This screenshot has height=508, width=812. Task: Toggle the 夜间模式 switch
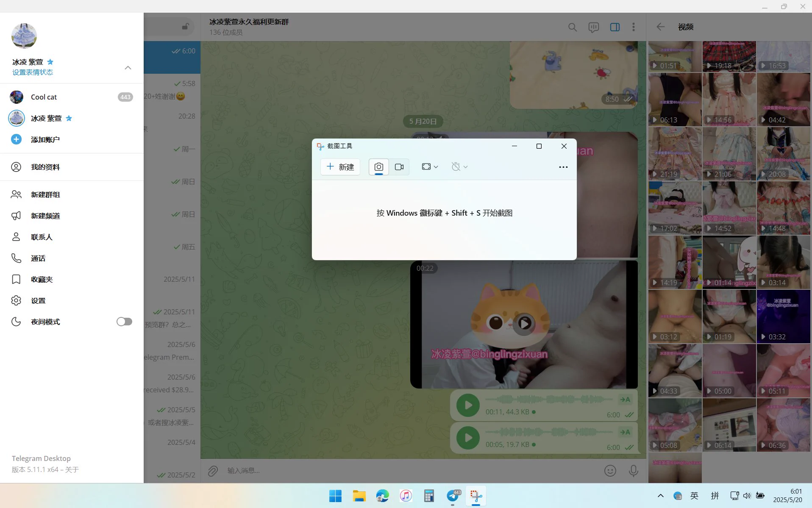pyautogui.click(x=124, y=322)
